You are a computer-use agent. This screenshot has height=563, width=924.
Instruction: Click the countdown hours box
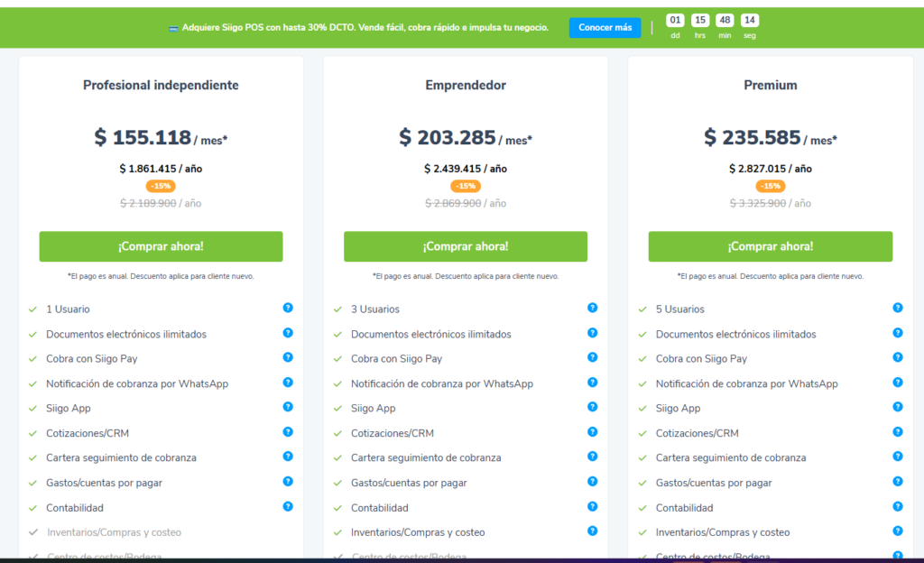(699, 21)
